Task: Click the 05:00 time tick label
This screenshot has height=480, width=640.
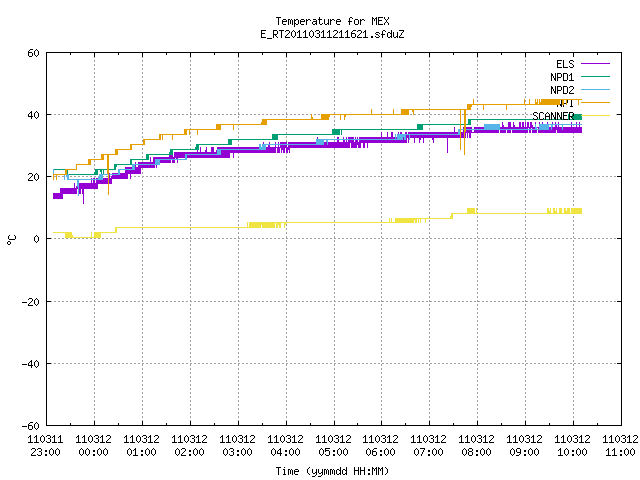Action: tap(333, 453)
